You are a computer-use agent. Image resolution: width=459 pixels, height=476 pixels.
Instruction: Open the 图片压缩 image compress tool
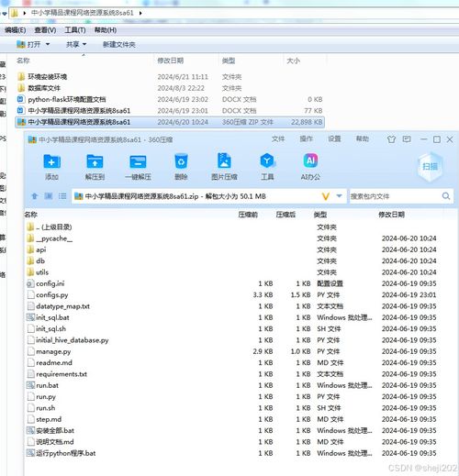click(x=224, y=161)
